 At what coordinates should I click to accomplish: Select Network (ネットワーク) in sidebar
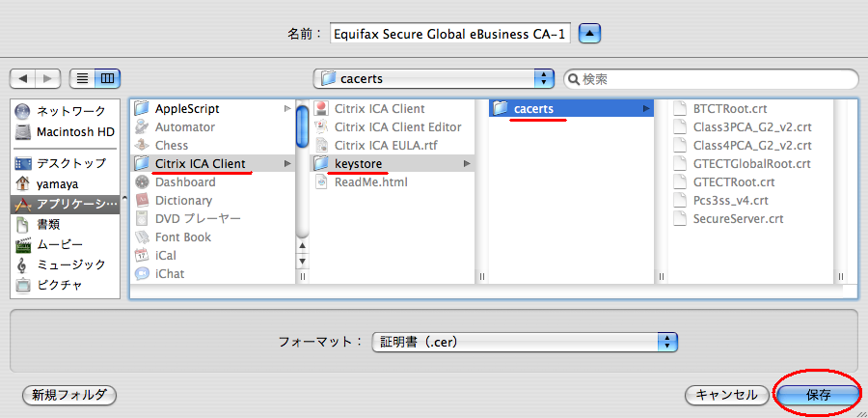[x=65, y=111]
